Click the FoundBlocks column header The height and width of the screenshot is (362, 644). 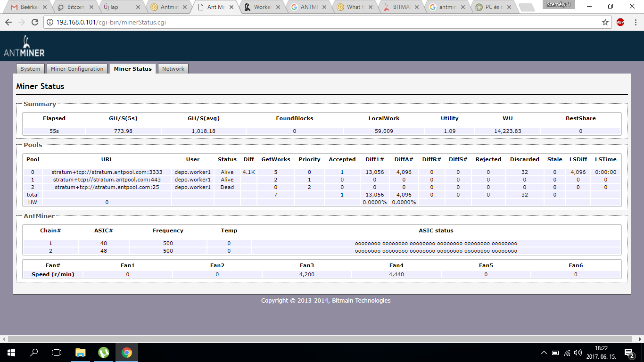tap(294, 118)
